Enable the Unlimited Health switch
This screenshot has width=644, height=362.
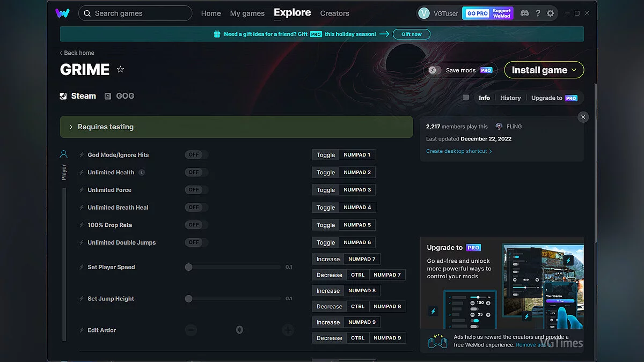[x=196, y=173]
